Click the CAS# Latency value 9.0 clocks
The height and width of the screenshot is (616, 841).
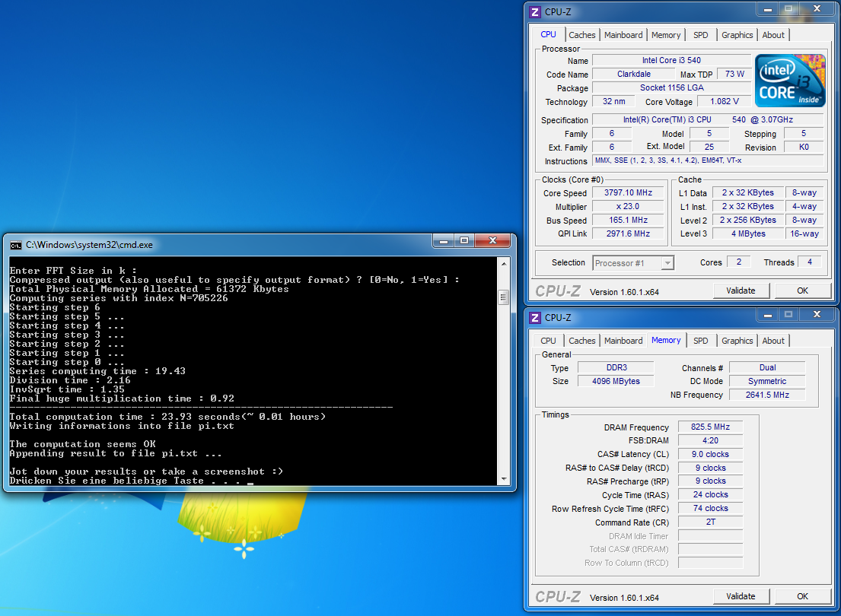click(710, 454)
